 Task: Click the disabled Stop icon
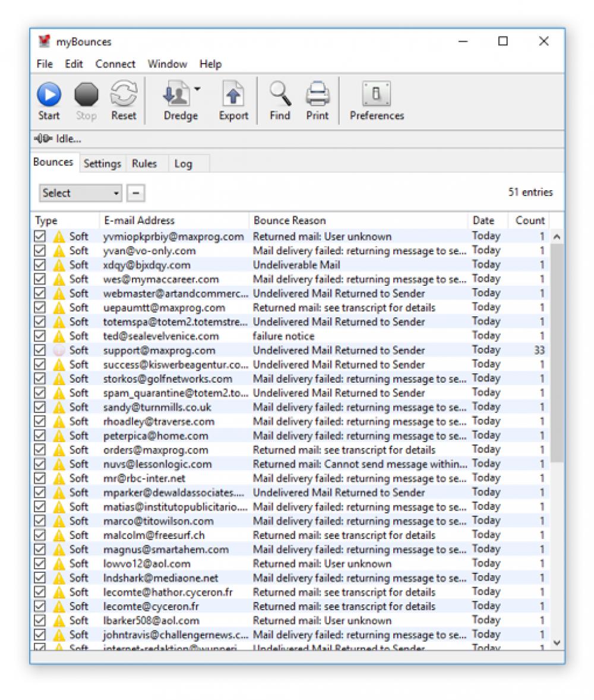coord(86,93)
